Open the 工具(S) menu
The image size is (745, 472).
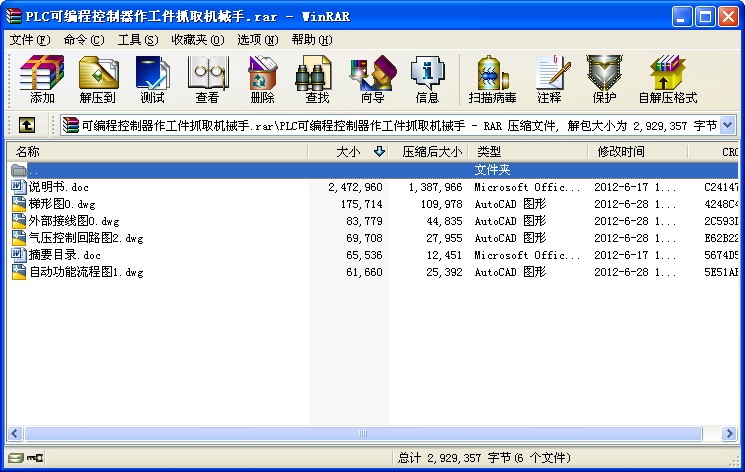(x=137, y=40)
